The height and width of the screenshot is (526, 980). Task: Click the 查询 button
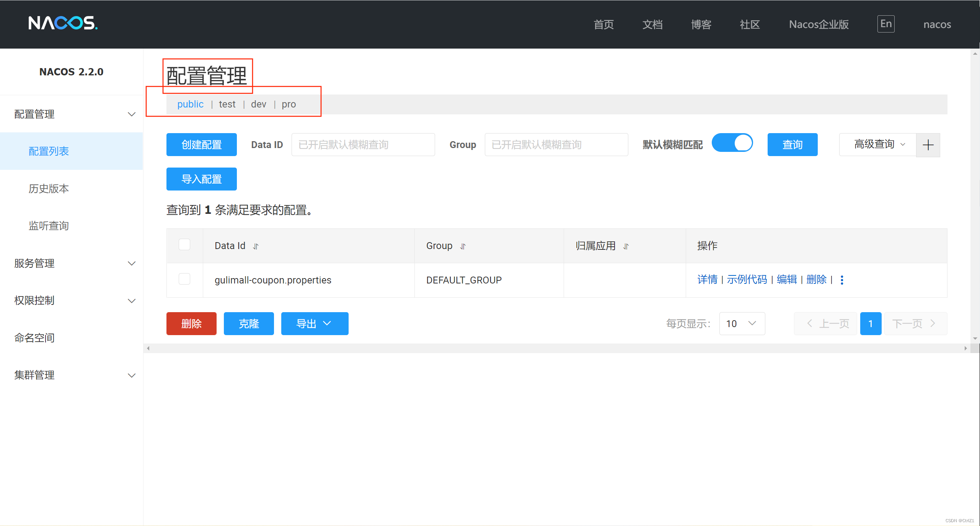[x=792, y=145]
